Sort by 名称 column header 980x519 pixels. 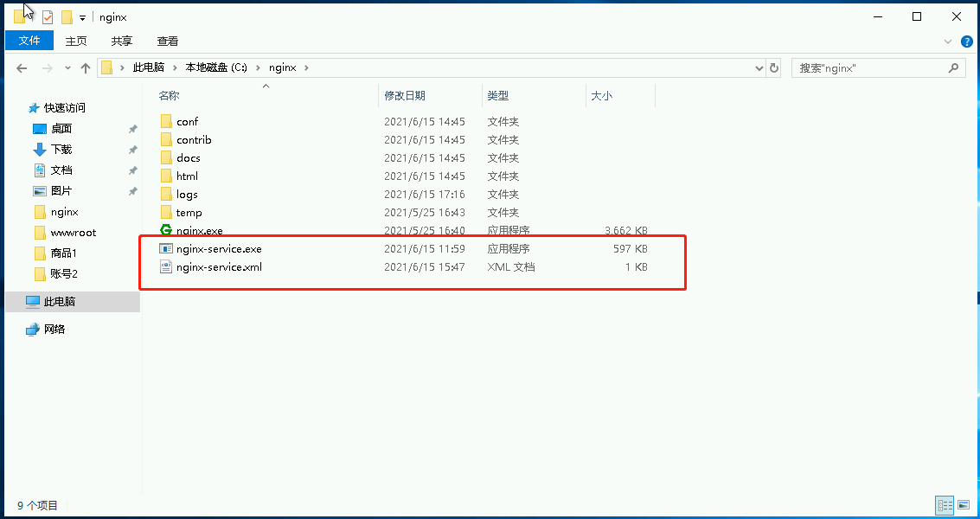coord(169,96)
